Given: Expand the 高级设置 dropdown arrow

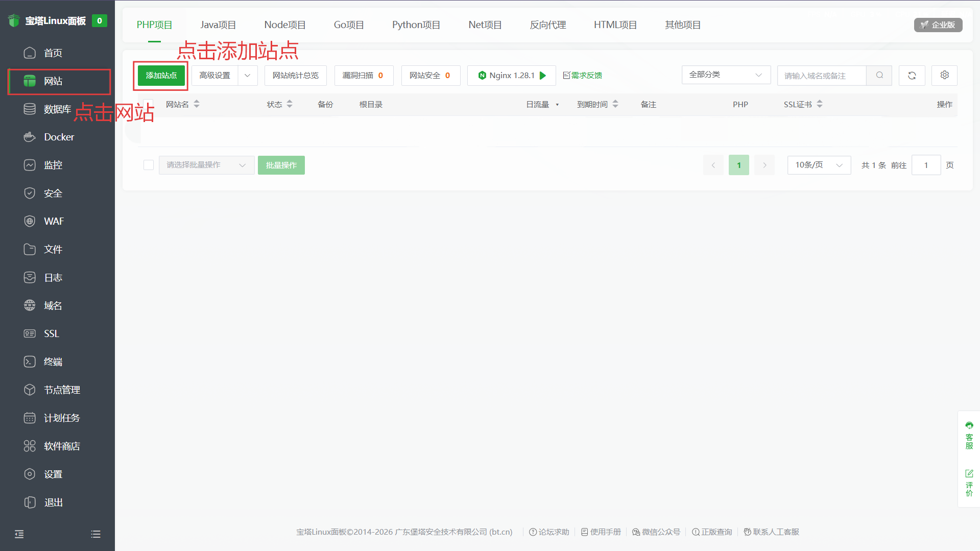Looking at the screenshot, I should (248, 76).
